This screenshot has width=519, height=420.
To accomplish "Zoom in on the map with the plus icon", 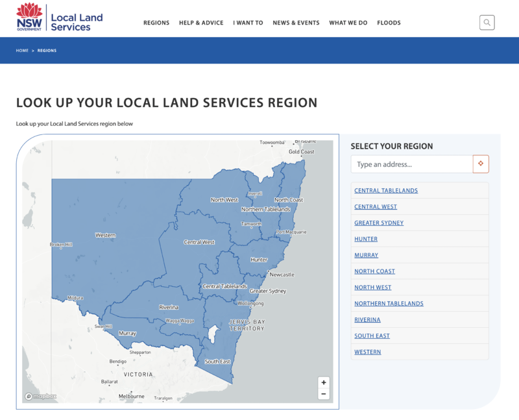I will pyautogui.click(x=322, y=382).
